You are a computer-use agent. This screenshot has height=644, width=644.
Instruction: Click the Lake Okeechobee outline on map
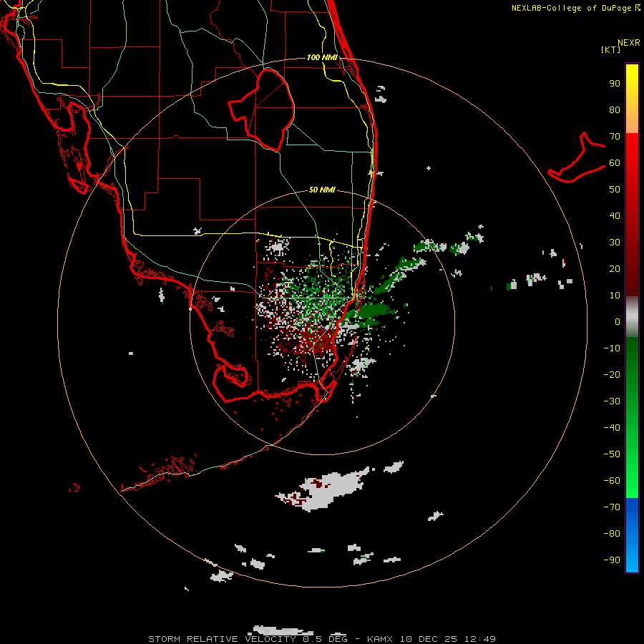[261, 109]
